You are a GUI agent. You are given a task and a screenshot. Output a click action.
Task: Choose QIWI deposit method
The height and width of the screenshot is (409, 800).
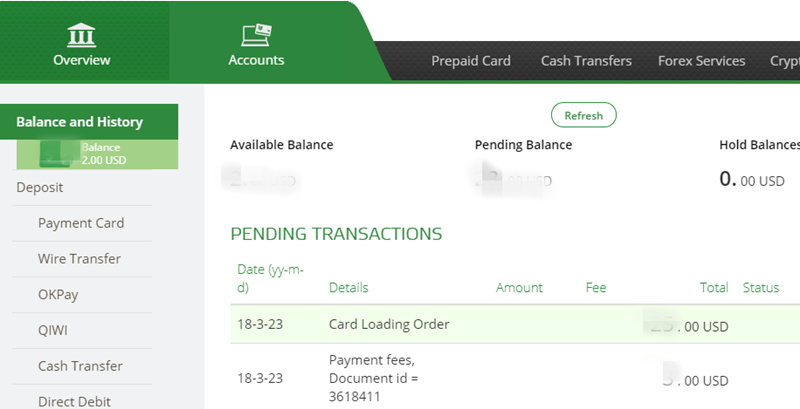[54, 330]
